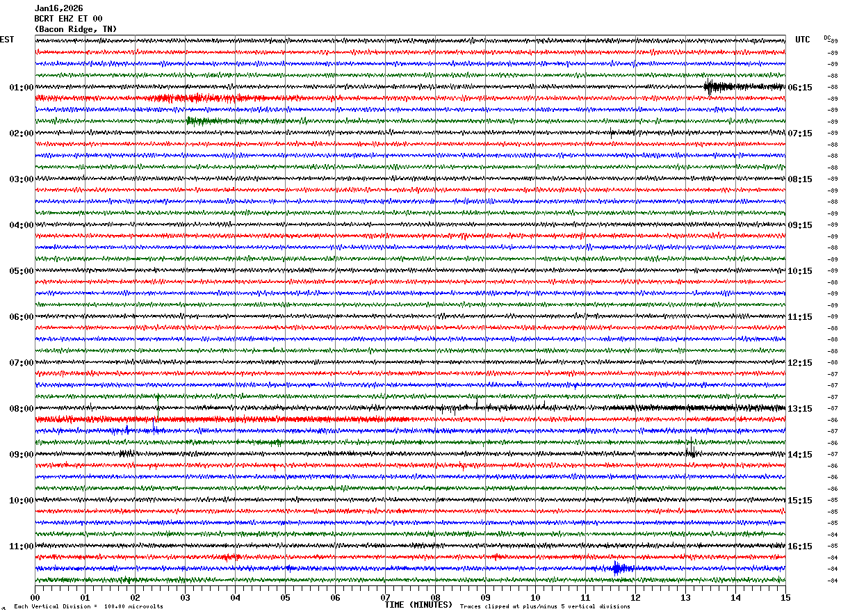Screen dimensions: 841x616
Task: Click the green burst near minute 03 above 02:00
Action: click(203, 121)
